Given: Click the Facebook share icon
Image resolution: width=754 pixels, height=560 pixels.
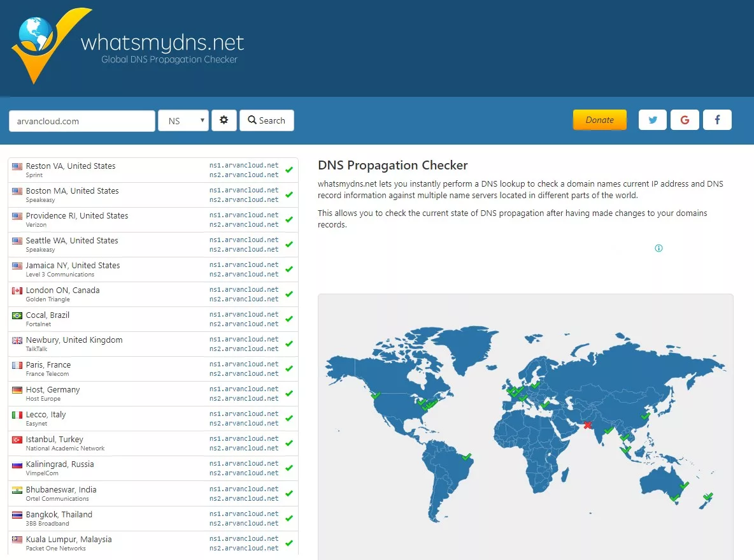Looking at the screenshot, I should point(717,120).
